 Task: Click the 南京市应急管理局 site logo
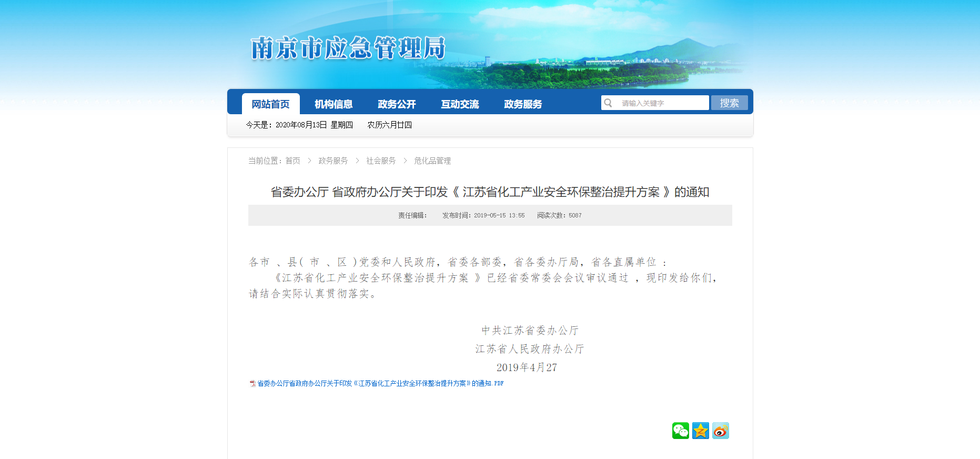click(x=348, y=48)
